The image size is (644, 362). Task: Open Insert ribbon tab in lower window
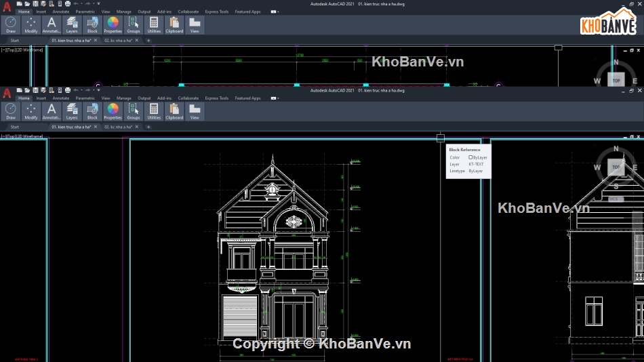(x=41, y=98)
